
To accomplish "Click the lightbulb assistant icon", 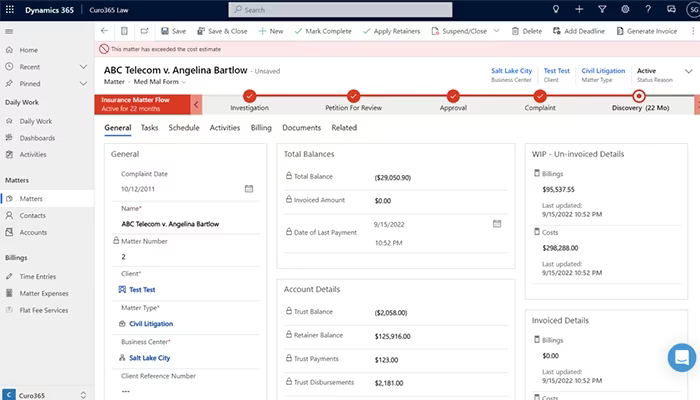I will tap(556, 9).
